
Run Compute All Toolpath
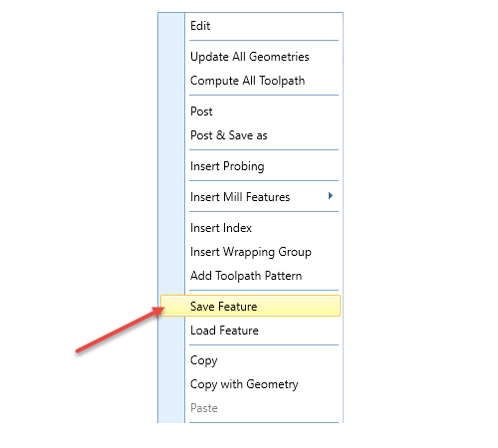coord(250,81)
